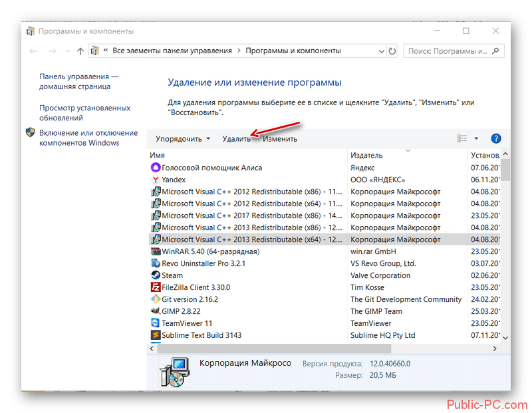This screenshot has height=413, width=532.
Task: Select Visual C++ 2012 (x86) installer icon
Action: pos(156,192)
